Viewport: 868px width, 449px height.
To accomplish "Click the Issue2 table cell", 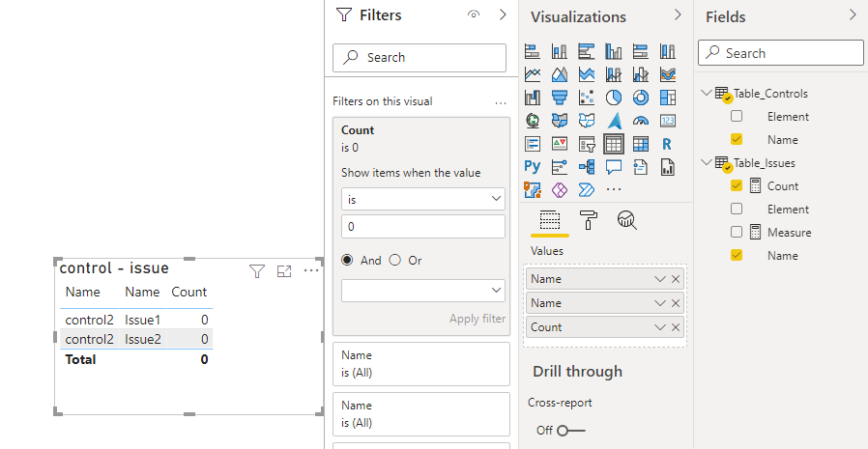I will 143,339.
